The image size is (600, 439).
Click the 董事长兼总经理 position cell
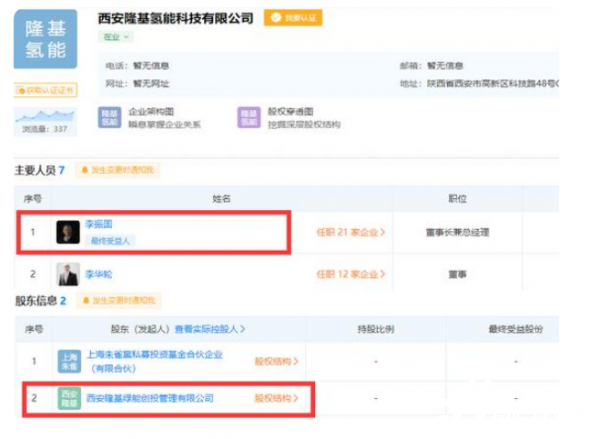pyautogui.click(x=457, y=232)
